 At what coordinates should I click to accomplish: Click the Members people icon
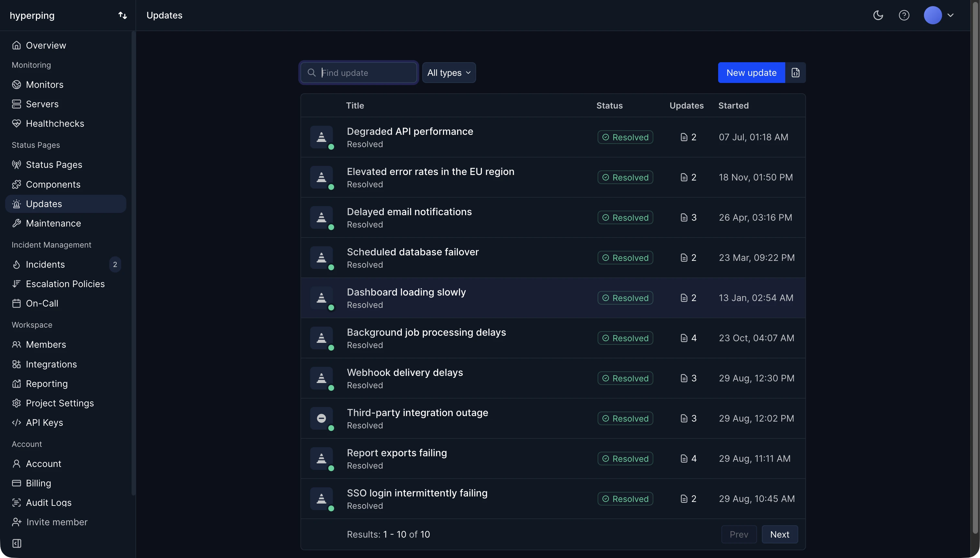tap(17, 344)
